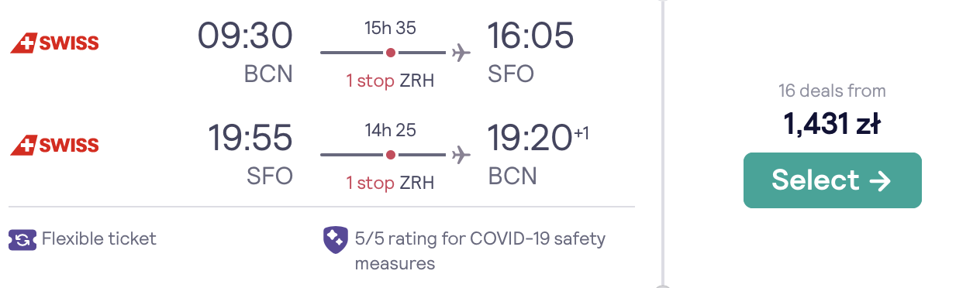Click the SWISS logo on return flight
This screenshot has height=288, width=980.
tap(54, 145)
